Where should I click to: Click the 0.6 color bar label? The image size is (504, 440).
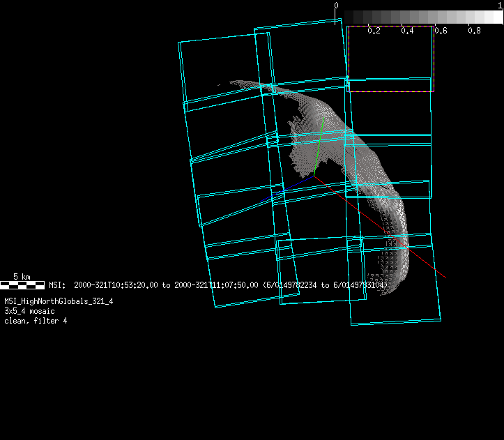tap(441, 31)
